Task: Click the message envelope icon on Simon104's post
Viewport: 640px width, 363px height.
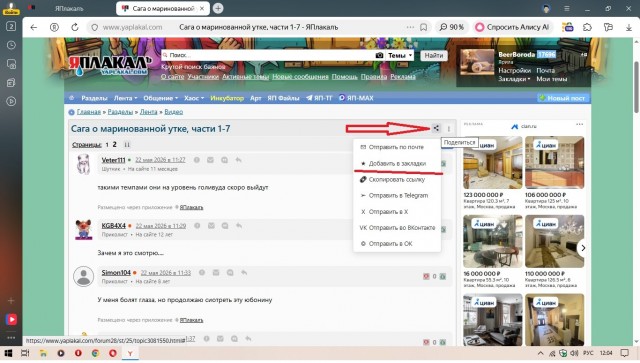Action: pyautogui.click(x=216, y=272)
